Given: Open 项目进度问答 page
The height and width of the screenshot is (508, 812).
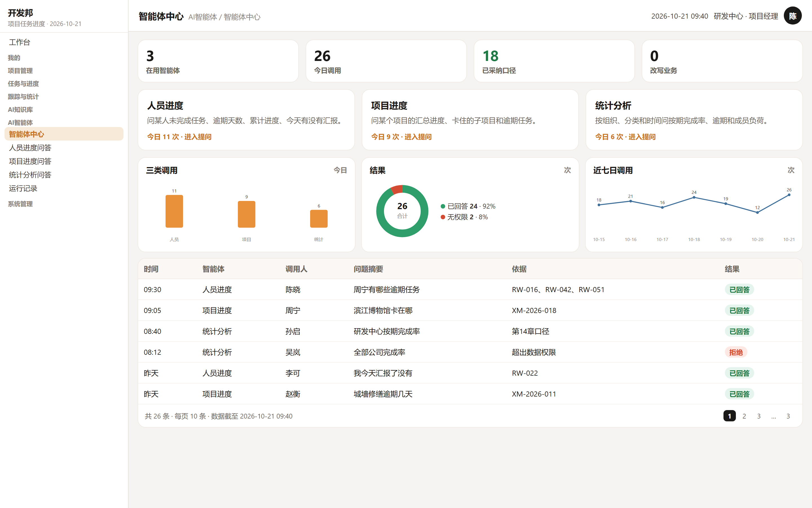Looking at the screenshot, I should (x=64, y=161).
